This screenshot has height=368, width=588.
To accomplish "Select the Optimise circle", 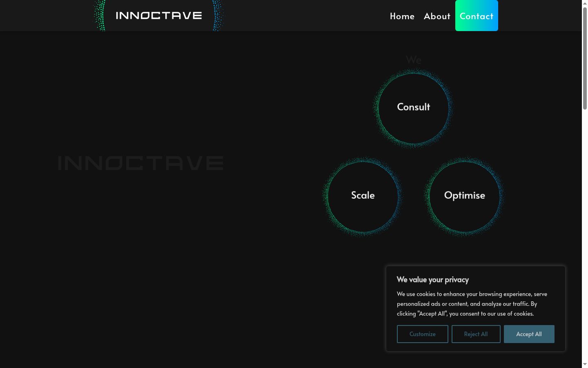I will [465, 196].
